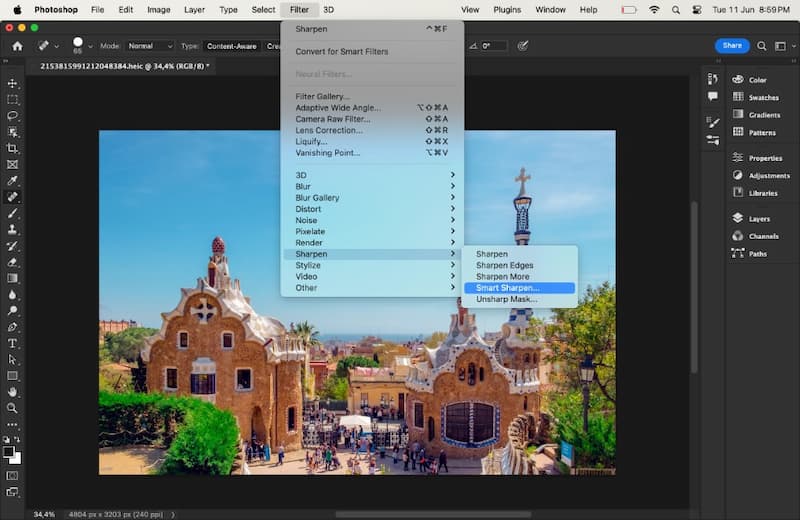This screenshot has height=520, width=800.
Task: Select the Dodge tool
Action: click(12, 310)
